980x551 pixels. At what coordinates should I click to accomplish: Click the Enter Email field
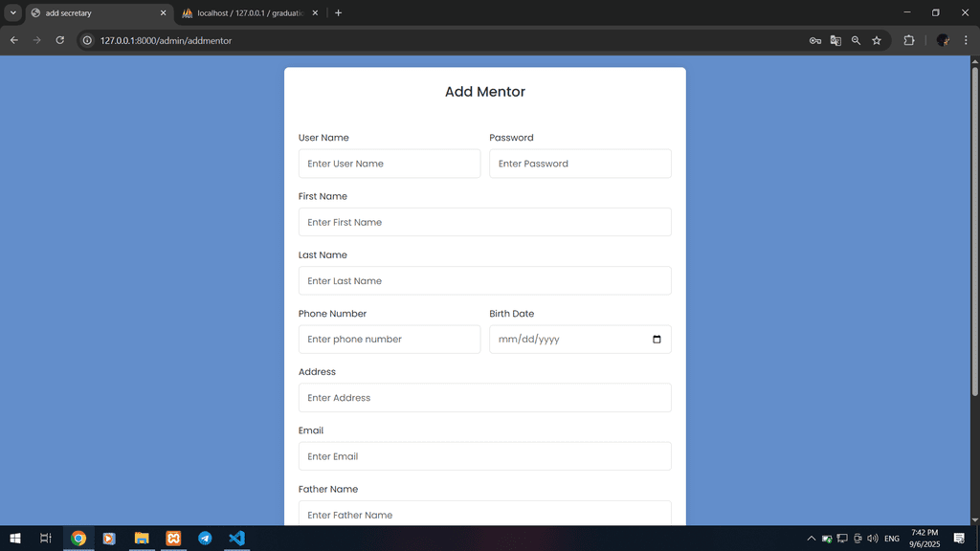[x=484, y=456]
